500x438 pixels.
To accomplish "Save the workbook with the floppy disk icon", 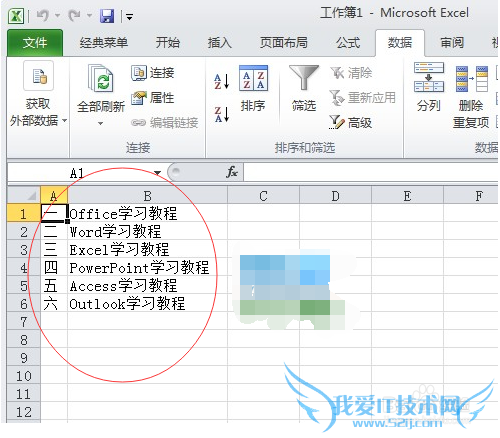I will [107, 16].
